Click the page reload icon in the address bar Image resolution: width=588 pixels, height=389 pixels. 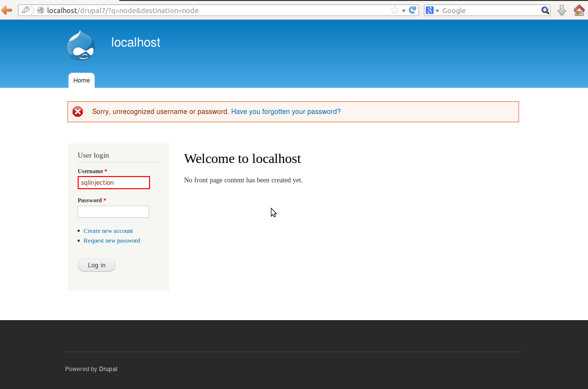(412, 10)
